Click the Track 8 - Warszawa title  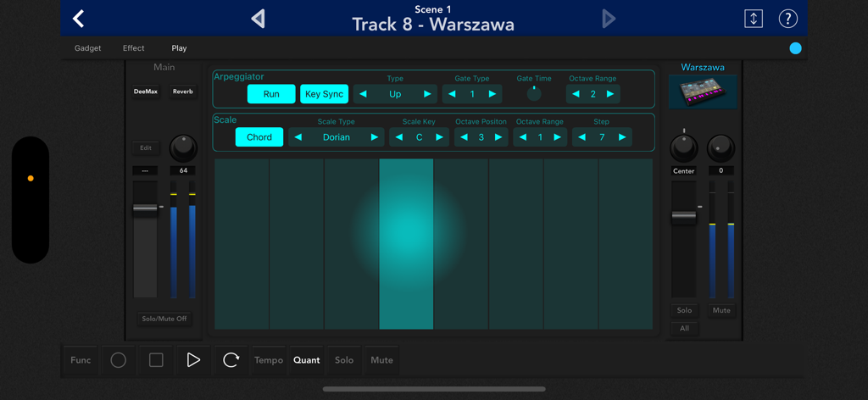pos(433,25)
